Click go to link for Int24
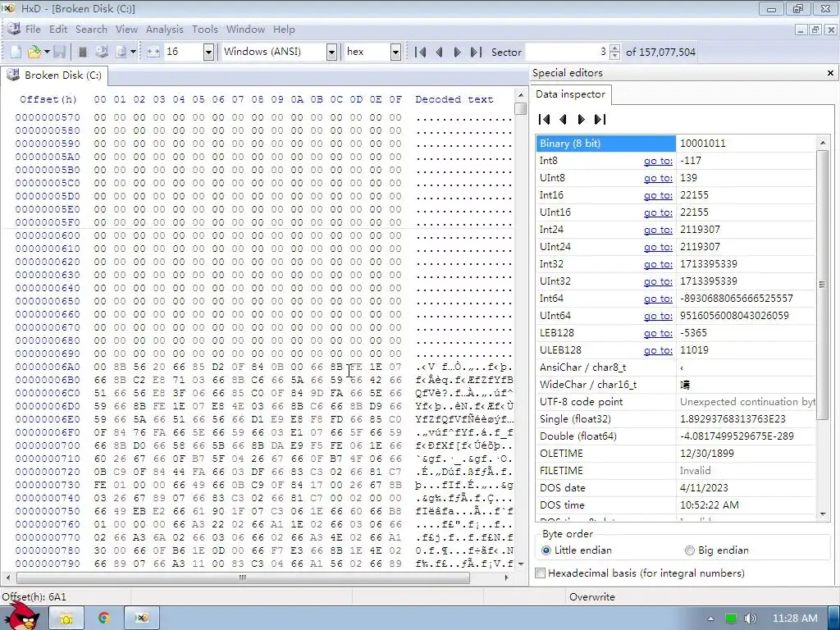The image size is (840, 630). (x=658, y=230)
